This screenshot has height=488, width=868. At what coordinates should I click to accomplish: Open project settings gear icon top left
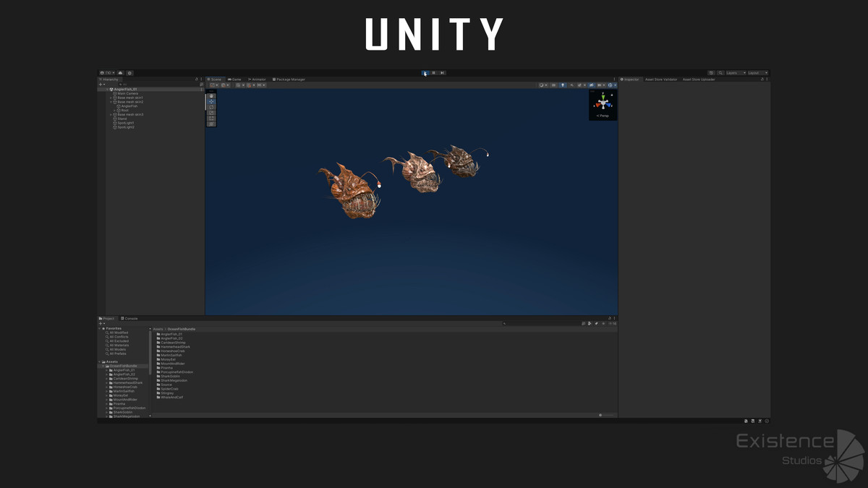[x=129, y=72]
